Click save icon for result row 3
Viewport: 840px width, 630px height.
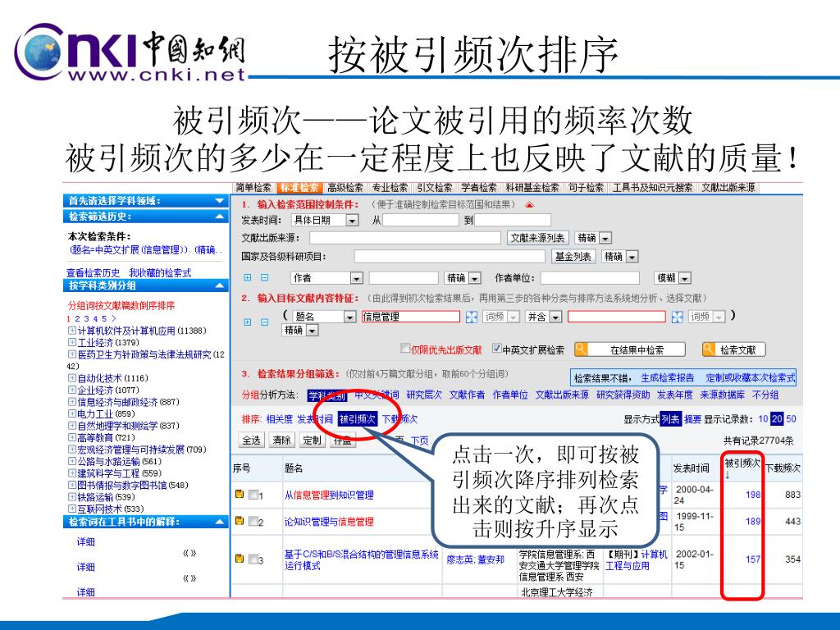coord(240,558)
